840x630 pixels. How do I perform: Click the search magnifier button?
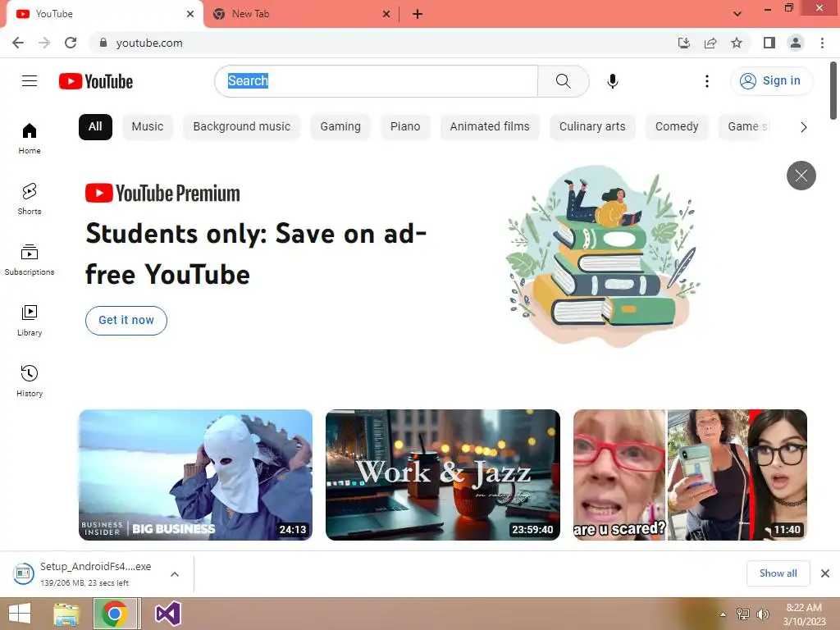[563, 81]
